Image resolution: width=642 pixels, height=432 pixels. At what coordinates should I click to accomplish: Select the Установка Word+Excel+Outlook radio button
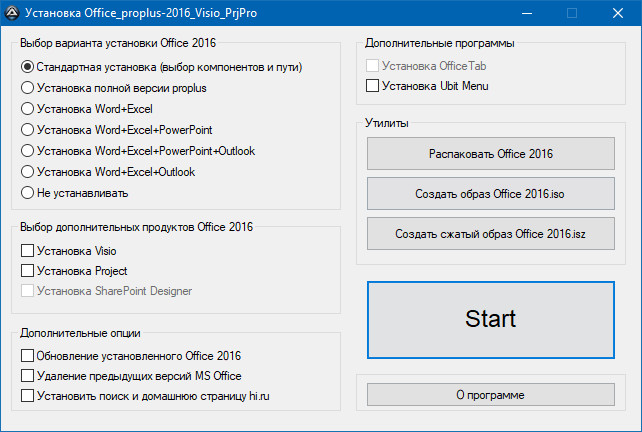coord(27,172)
